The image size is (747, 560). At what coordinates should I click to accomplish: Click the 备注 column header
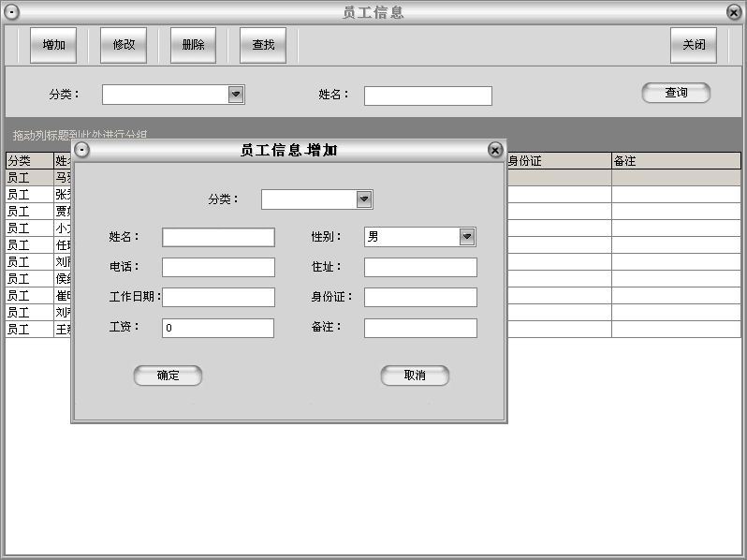pos(676,161)
